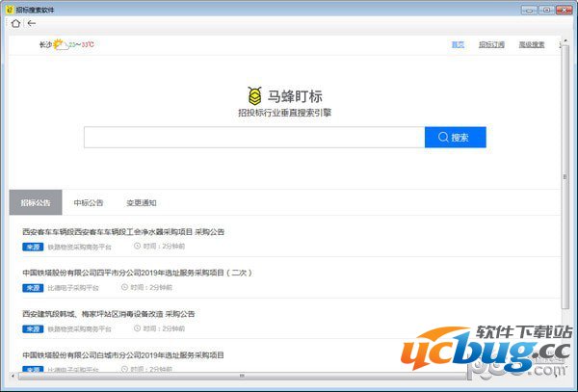The image size is (578, 392).
Task: Click the 长沙 city label in the weather widget
Action: click(45, 45)
